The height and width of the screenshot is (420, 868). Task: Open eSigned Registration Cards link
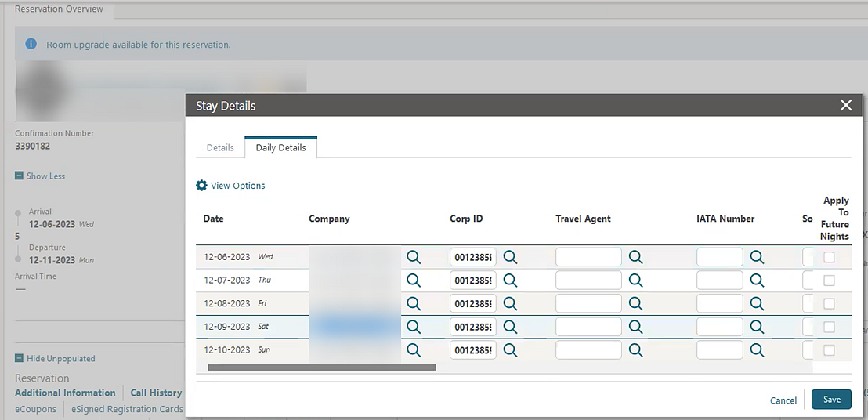point(128,409)
